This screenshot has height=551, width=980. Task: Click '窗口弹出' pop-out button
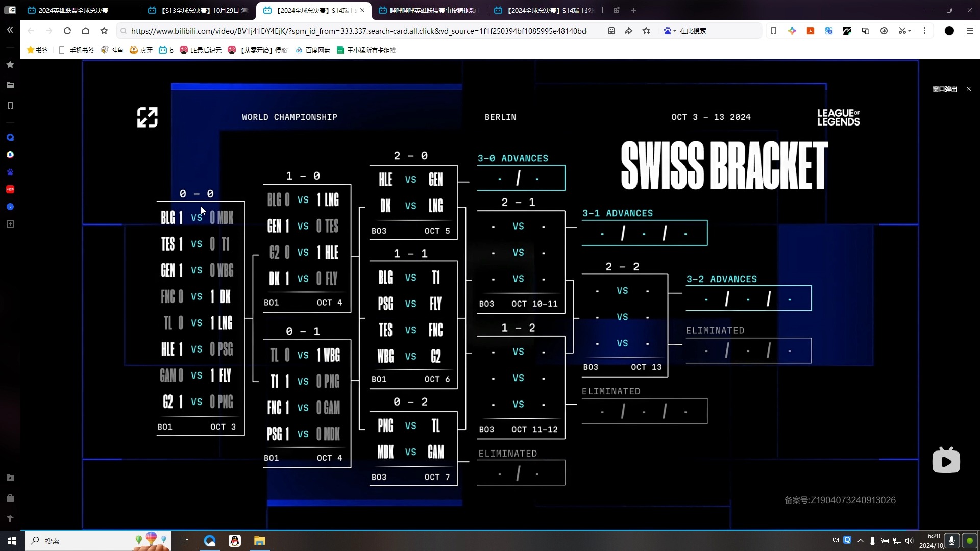(945, 89)
